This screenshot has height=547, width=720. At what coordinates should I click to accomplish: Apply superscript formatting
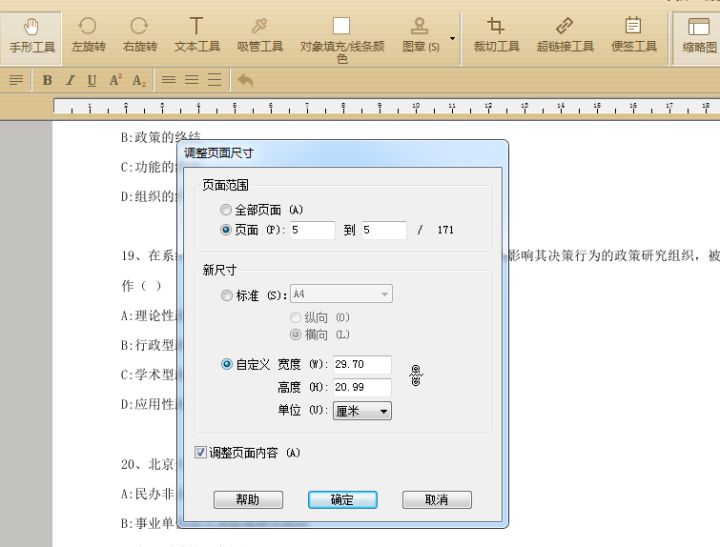(115, 80)
